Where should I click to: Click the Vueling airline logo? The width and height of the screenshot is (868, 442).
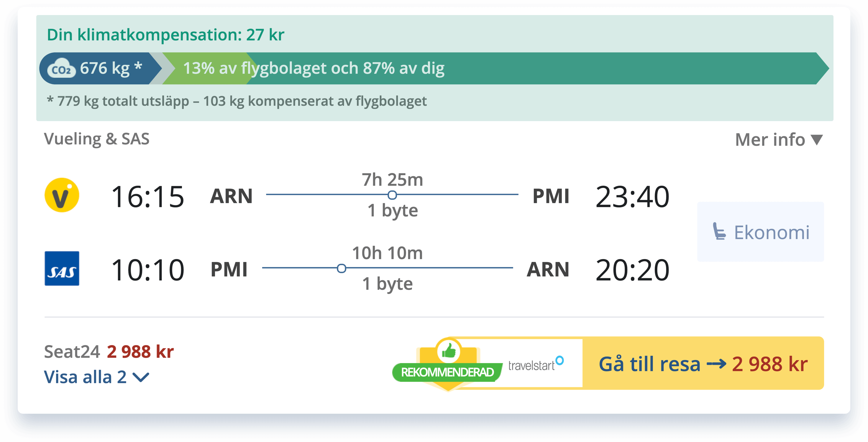[x=61, y=195]
